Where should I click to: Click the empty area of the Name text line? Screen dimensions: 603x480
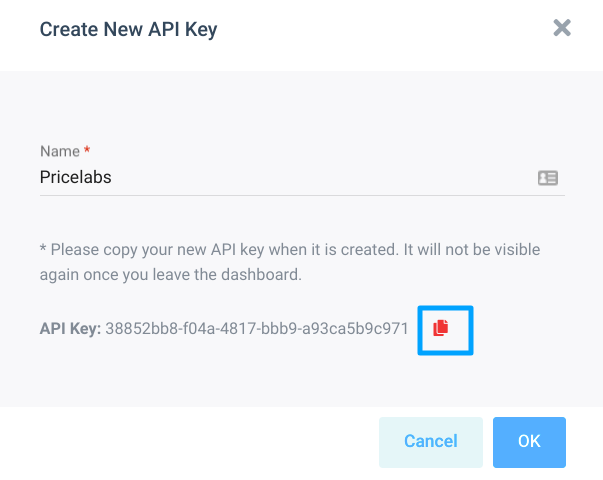click(323, 178)
